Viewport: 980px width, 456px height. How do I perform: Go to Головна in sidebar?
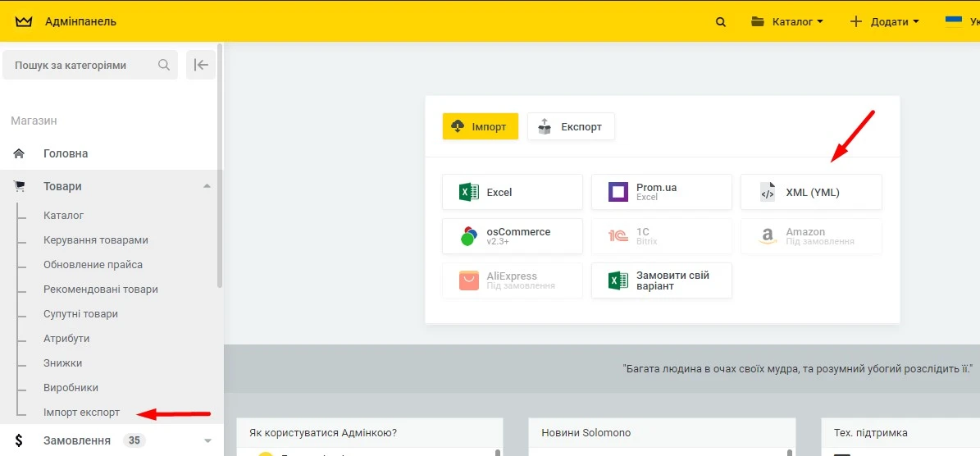click(66, 153)
